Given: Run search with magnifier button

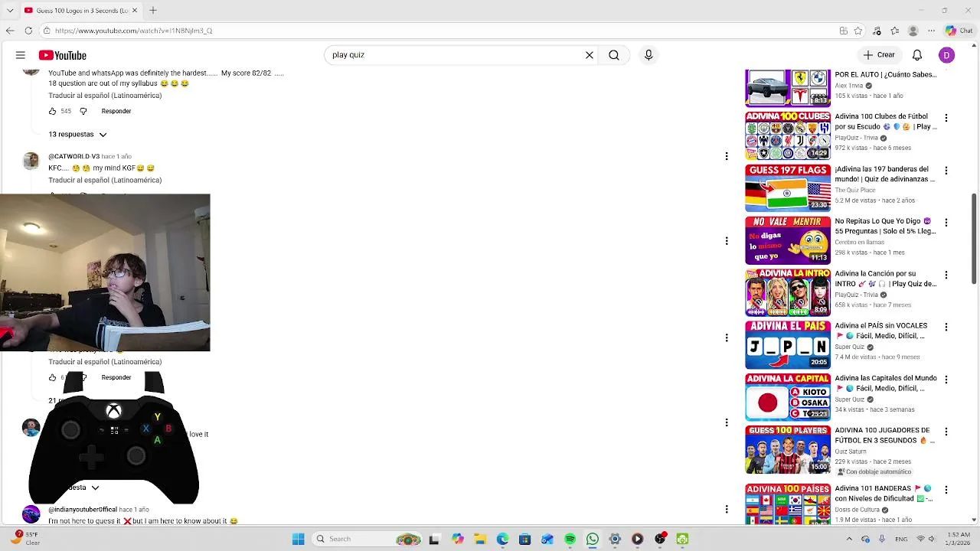Looking at the screenshot, I should (614, 55).
